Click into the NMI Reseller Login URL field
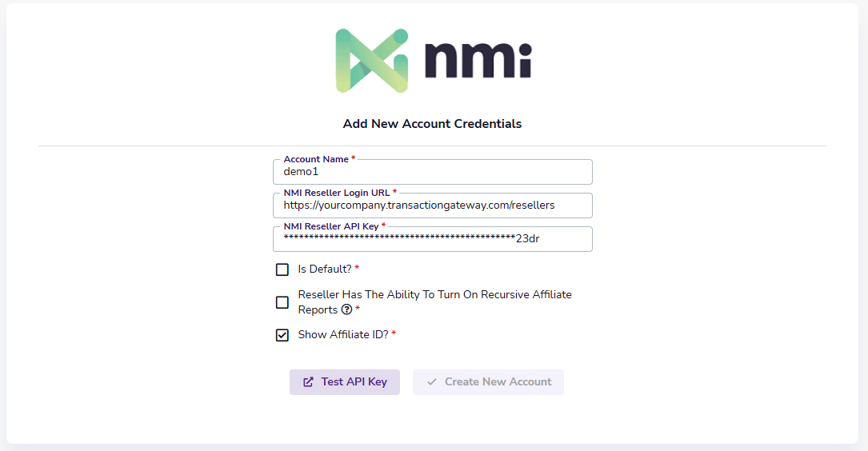Screen dimensions: 868x451 [x=432, y=206]
